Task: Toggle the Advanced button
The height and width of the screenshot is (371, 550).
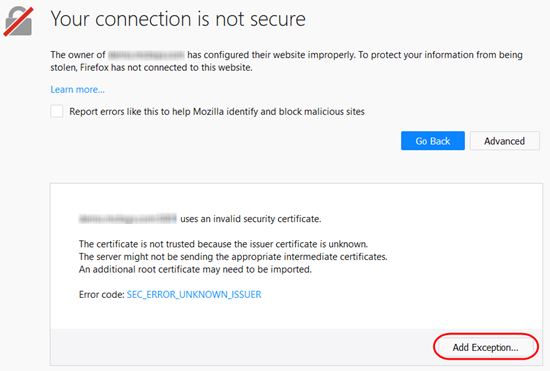Action: [x=505, y=141]
